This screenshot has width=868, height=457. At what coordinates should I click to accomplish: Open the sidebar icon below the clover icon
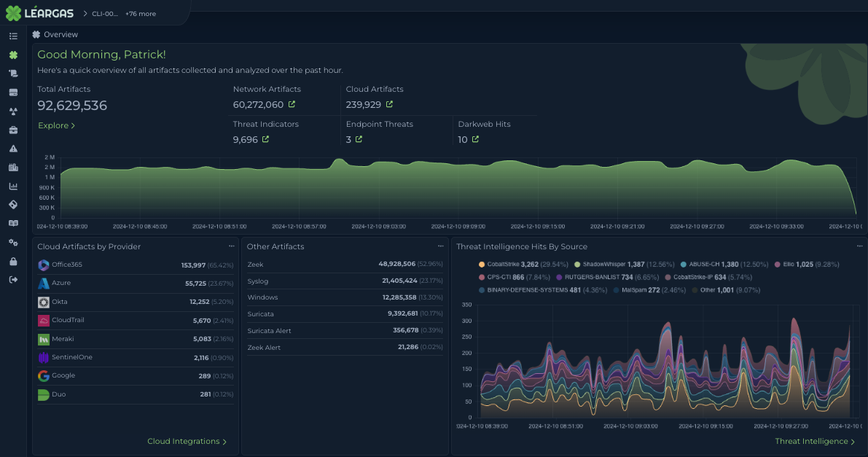[x=13, y=73]
